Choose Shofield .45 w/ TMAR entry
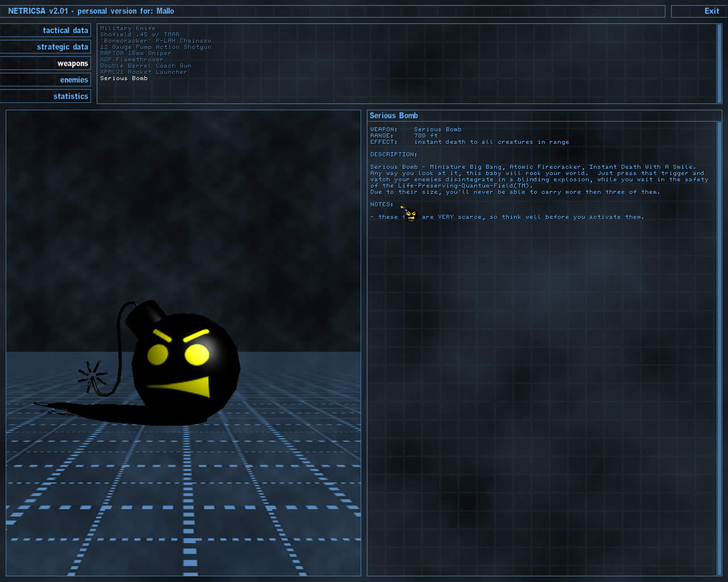728x582 pixels. pos(139,35)
